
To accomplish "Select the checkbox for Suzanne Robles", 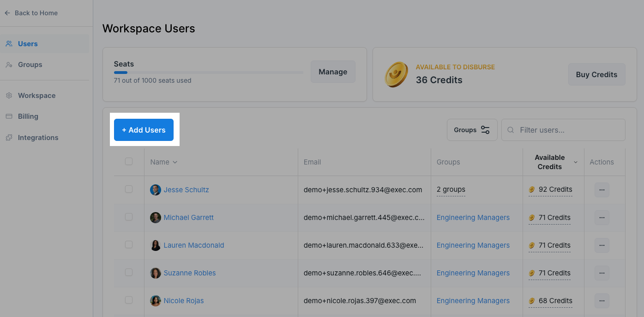I will click(x=129, y=272).
